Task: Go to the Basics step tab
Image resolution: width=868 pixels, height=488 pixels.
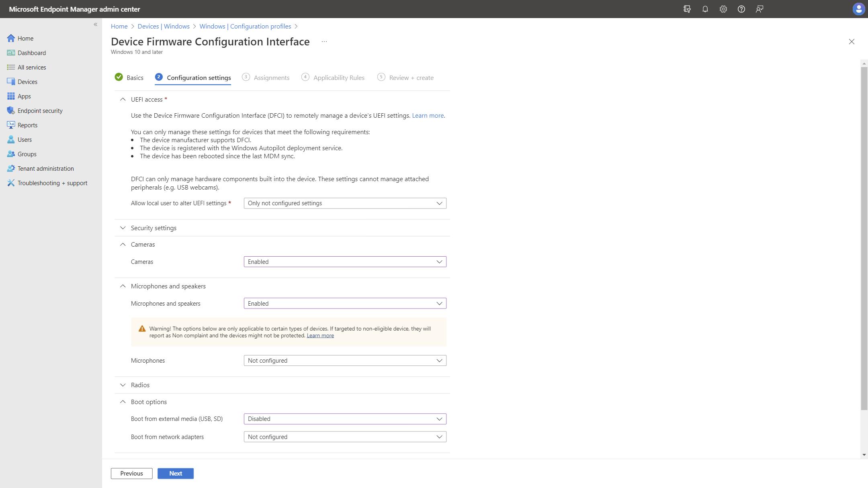Action: pos(134,78)
